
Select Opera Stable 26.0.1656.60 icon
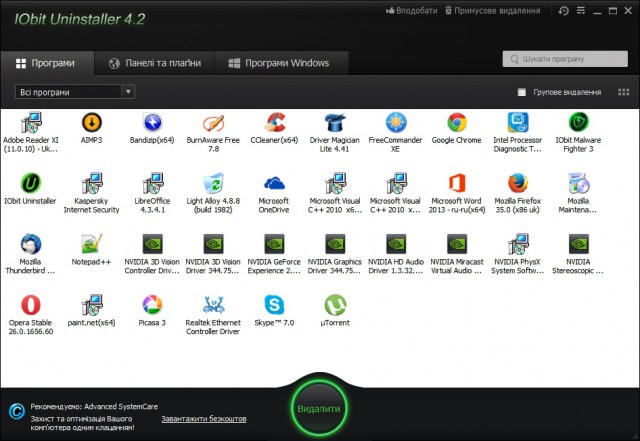(x=31, y=305)
